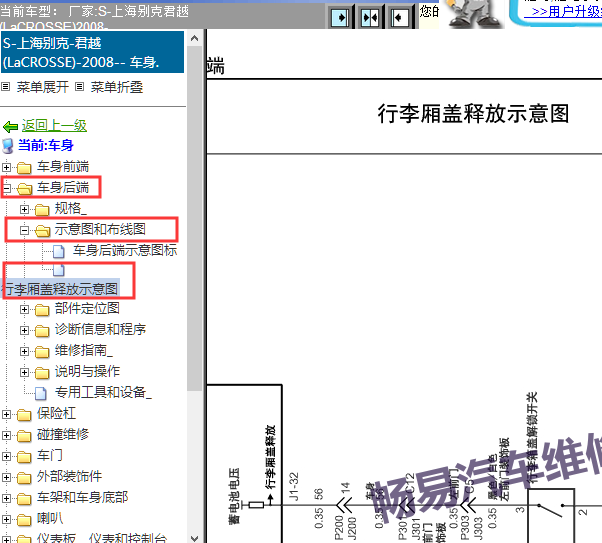This screenshot has height=543, width=602.
Task: Expand the 车身前端 folder
Action: [6, 167]
